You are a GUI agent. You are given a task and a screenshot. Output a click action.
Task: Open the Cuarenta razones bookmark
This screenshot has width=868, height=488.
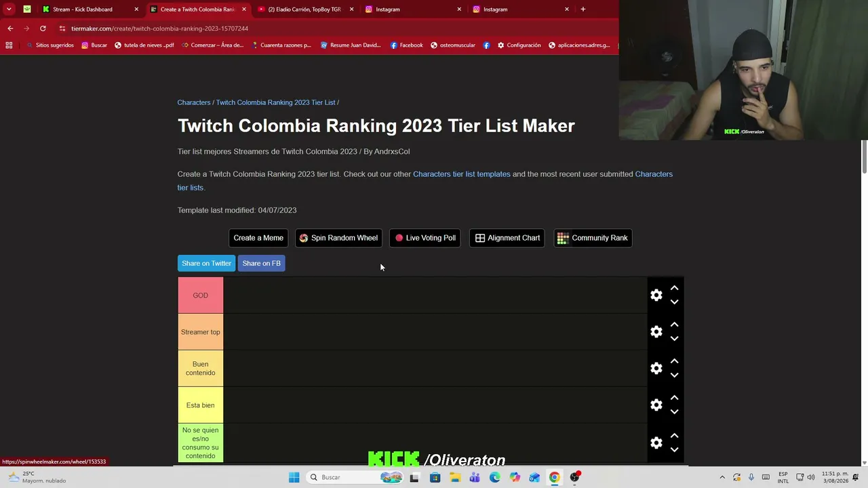(x=281, y=45)
